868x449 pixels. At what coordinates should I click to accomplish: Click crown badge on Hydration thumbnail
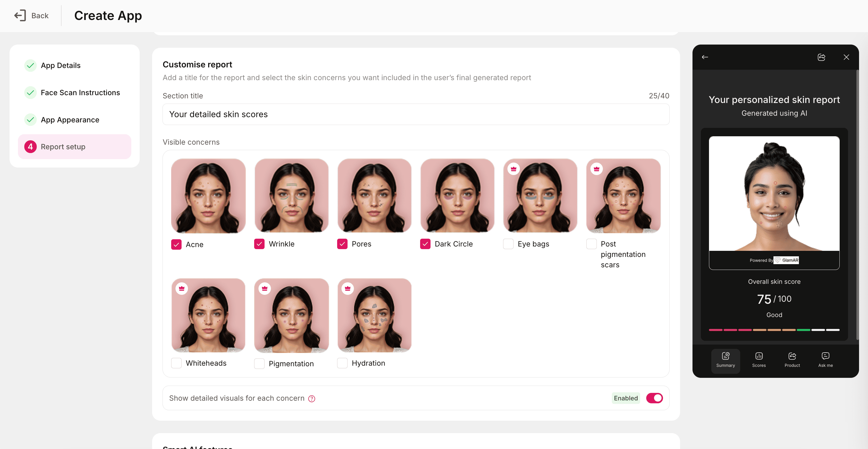pos(347,288)
